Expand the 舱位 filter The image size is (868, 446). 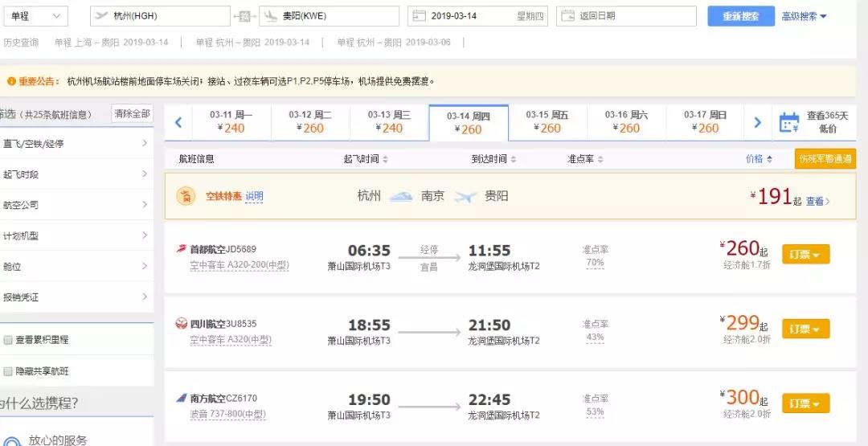(76, 266)
